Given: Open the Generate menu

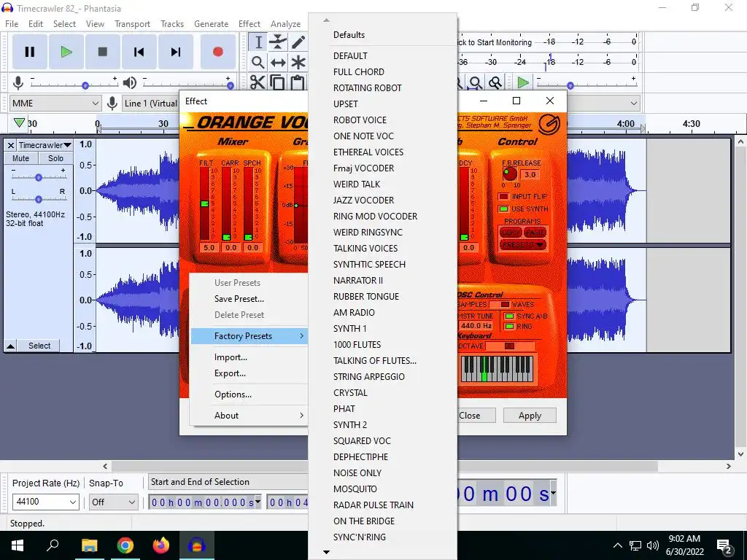Looking at the screenshot, I should tap(211, 24).
